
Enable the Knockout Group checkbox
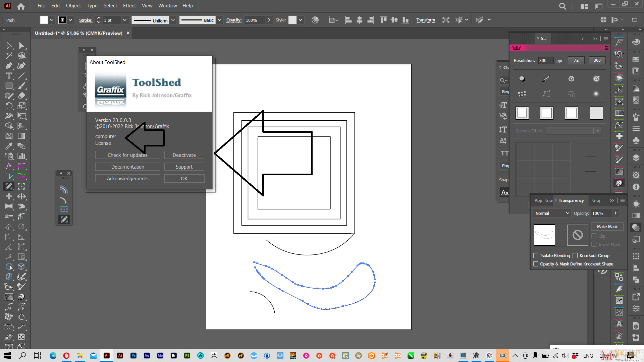click(575, 255)
